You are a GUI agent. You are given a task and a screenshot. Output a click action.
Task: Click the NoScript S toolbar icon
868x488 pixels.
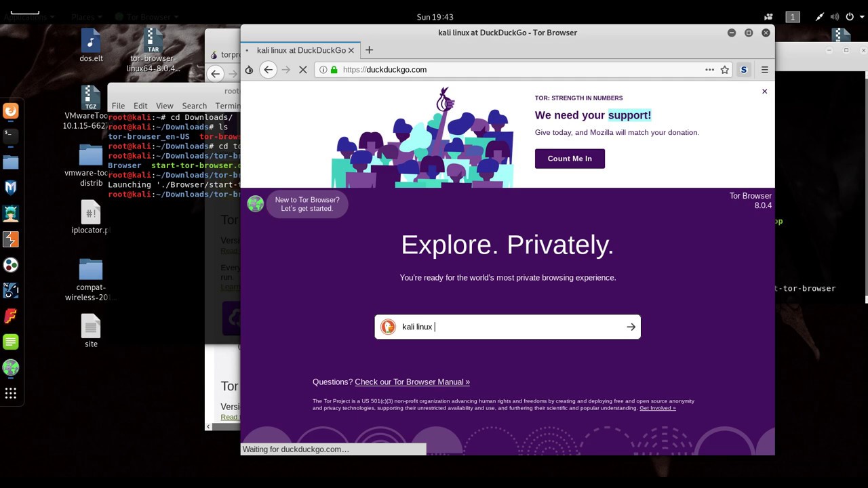[744, 70]
